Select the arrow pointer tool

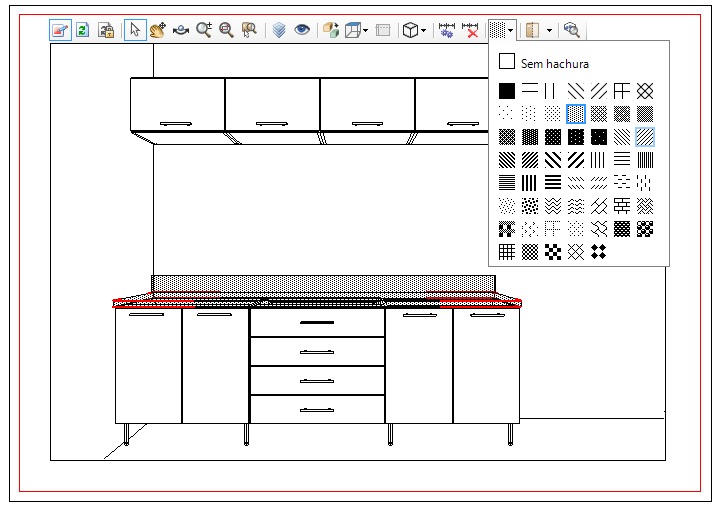click(x=135, y=30)
